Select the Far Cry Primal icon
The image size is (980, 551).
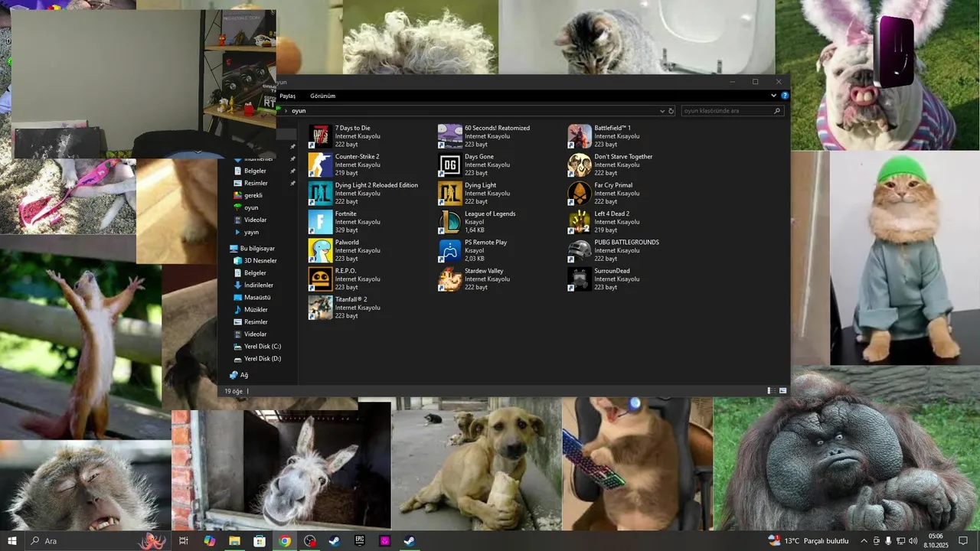pyautogui.click(x=580, y=193)
